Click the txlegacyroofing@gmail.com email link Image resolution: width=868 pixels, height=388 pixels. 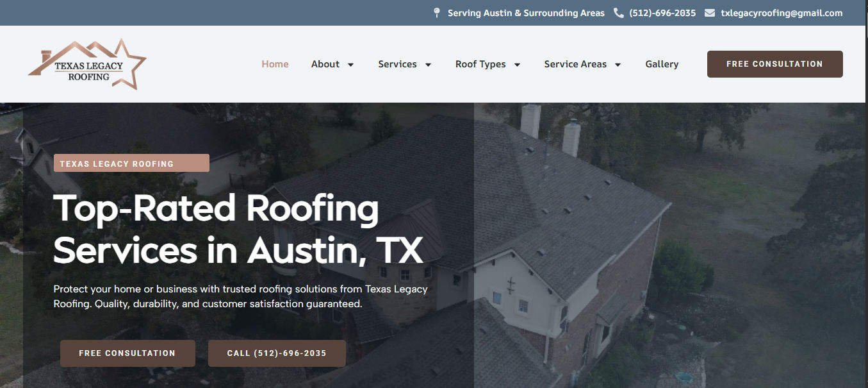point(782,13)
